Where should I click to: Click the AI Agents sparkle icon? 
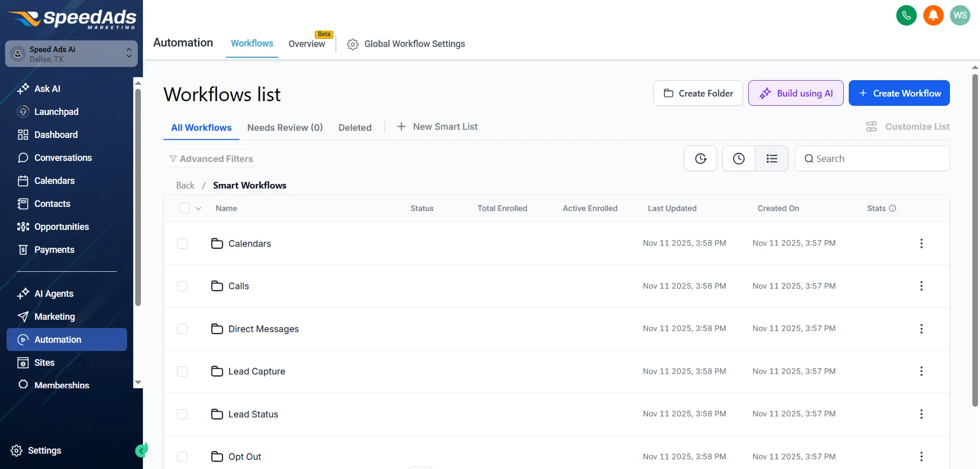tap(23, 294)
